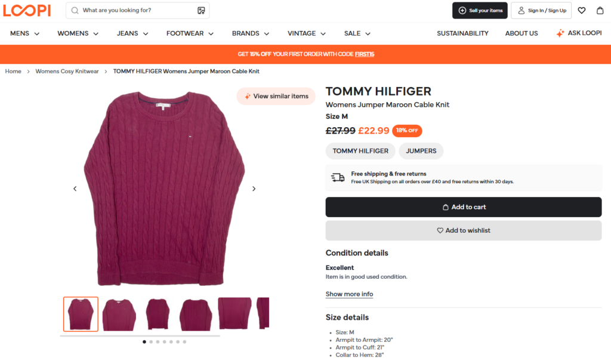Open the SUSTAINABILITY page
Screen dimensions: 611x364
click(x=462, y=33)
